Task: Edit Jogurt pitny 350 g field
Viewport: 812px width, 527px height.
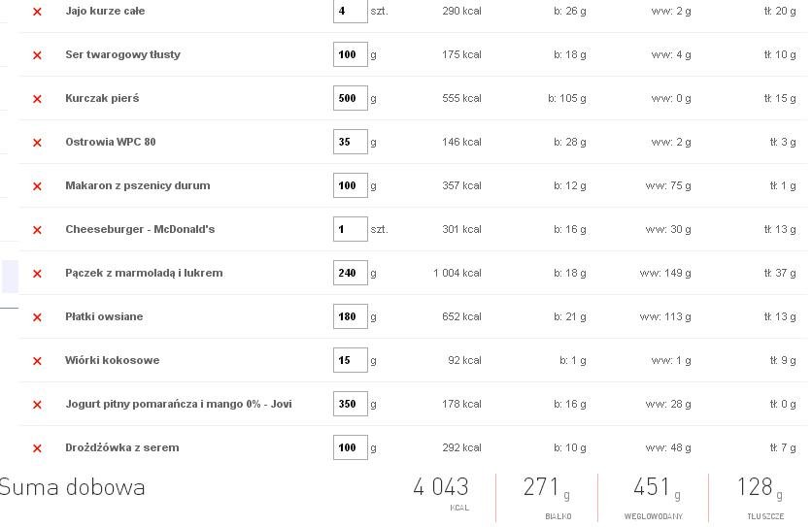Action: tap(351, 404)
